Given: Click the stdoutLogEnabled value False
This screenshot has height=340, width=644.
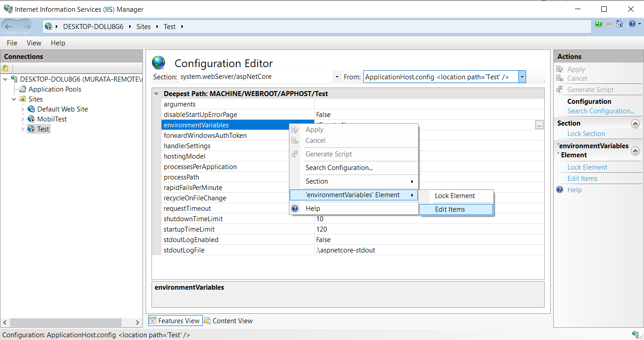Looking at the screenshot, I should [323, 240].
